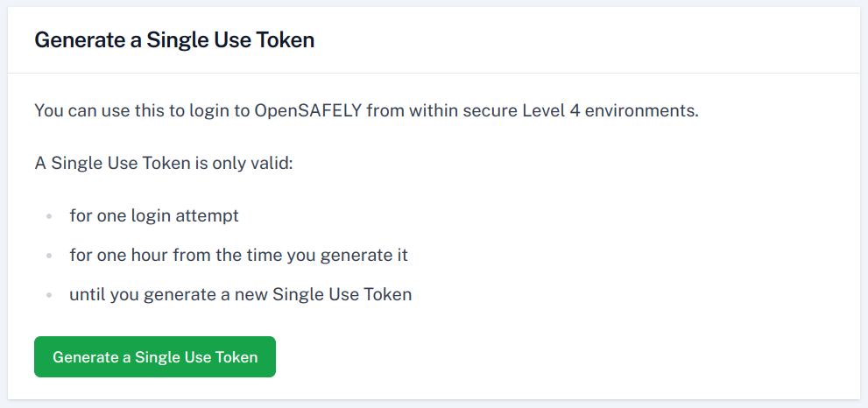
Task: Select the "until you generate a new" list item
Action: (240, 294)
